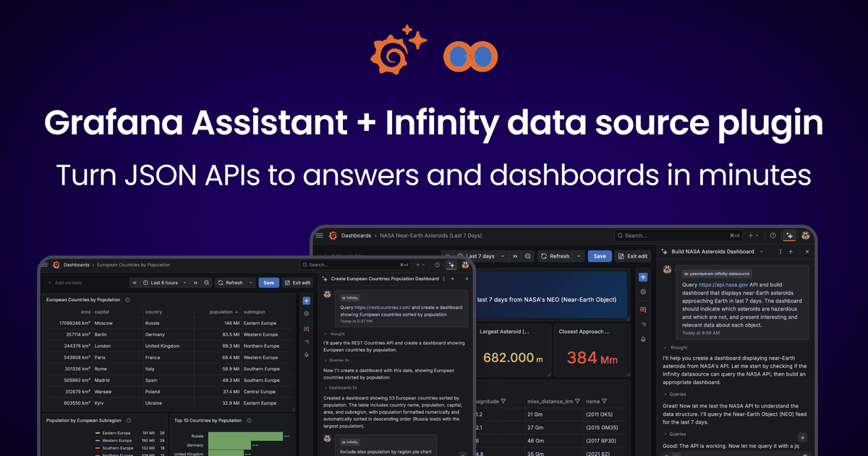Click Grafana logo in European Countries window
The height and width of the screenshot is (456, 868).
point(56,265)
